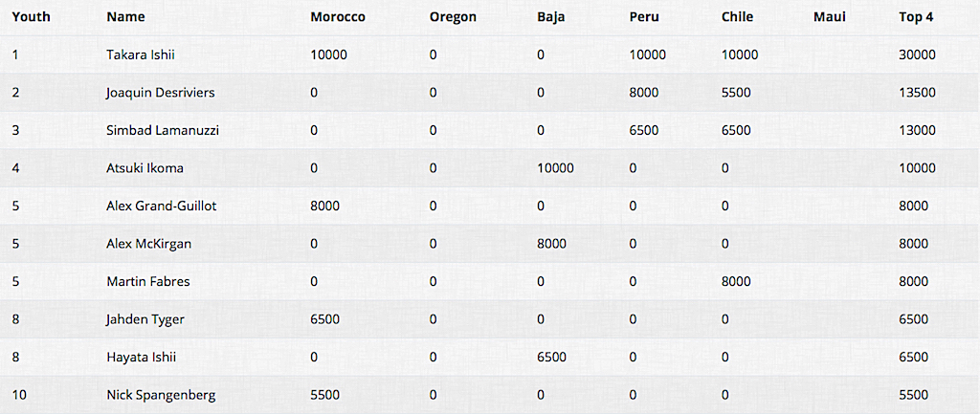
Task: Click the Atsuki Ikoma row name
Action: point(145,168)
